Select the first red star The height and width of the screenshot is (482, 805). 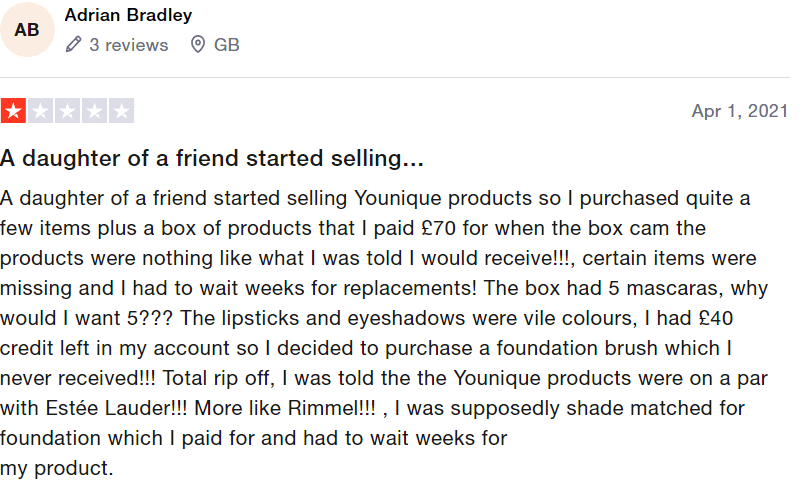[13, 111]
